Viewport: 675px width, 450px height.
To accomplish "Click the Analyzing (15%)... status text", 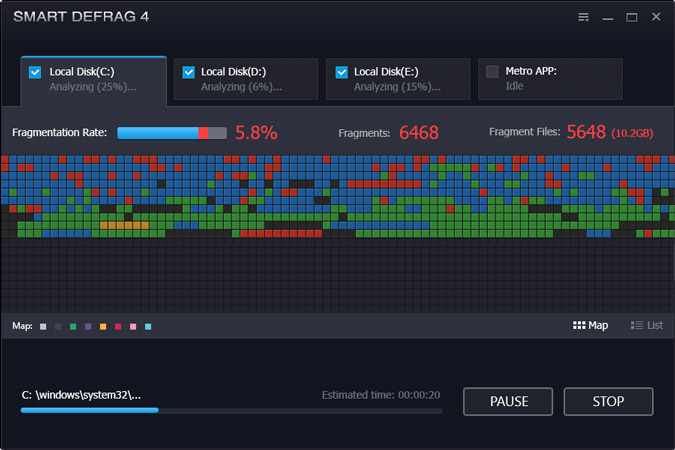I will coord(397,87).
